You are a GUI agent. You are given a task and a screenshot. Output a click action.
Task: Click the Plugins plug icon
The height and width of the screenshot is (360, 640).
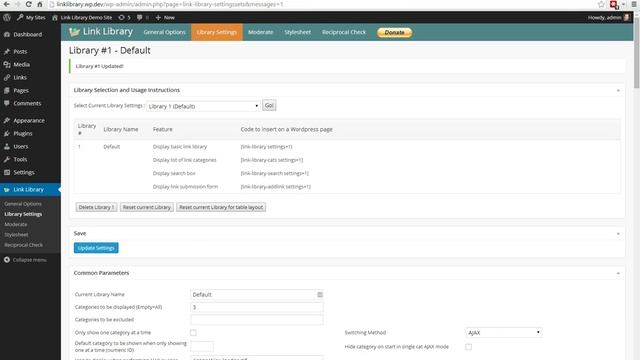pyautogui.click(x=7, y=133)
